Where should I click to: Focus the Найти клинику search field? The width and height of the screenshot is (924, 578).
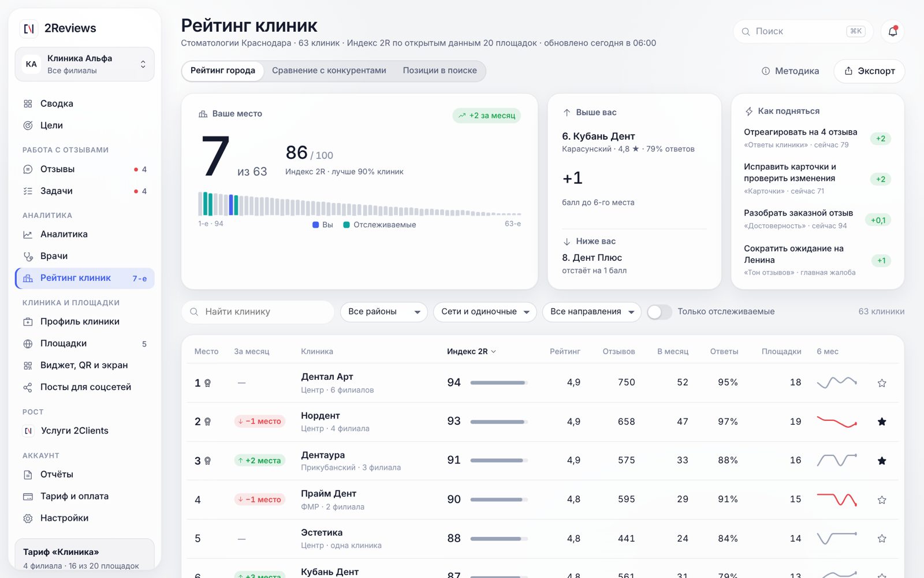click(258, 312)
